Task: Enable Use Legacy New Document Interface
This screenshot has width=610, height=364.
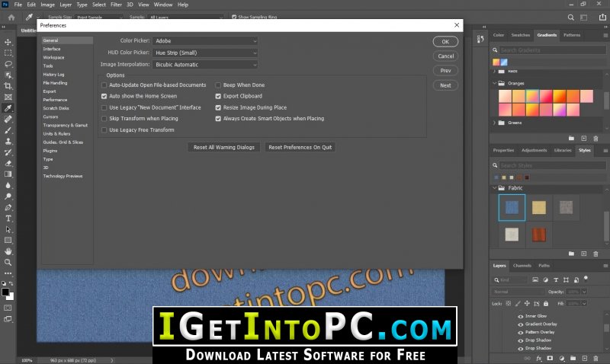Action: pyautogui.click(x=104, y=107)
